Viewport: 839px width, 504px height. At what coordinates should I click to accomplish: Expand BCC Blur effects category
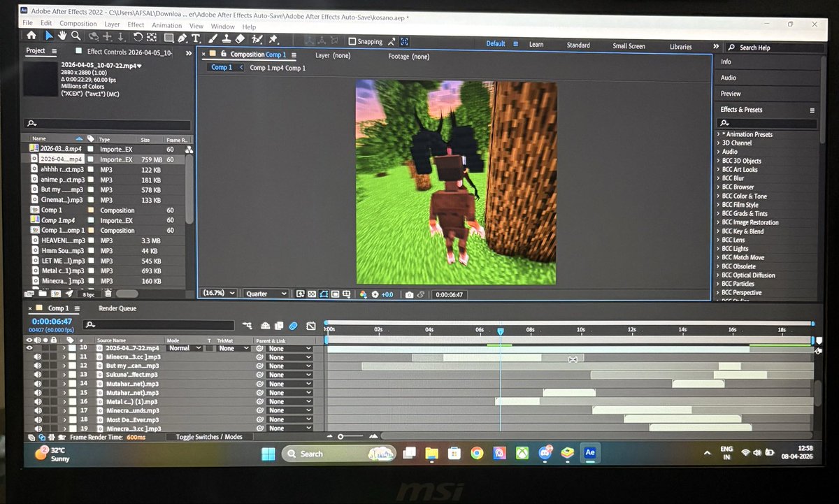(x=719, y=178)
